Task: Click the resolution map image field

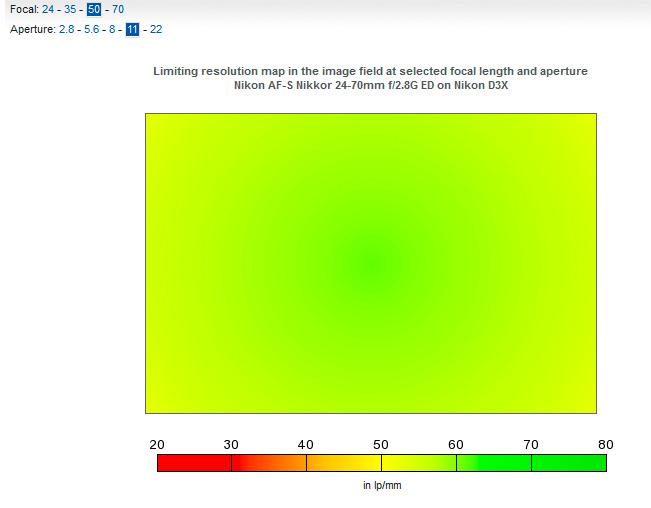Action: coord(371,263)
